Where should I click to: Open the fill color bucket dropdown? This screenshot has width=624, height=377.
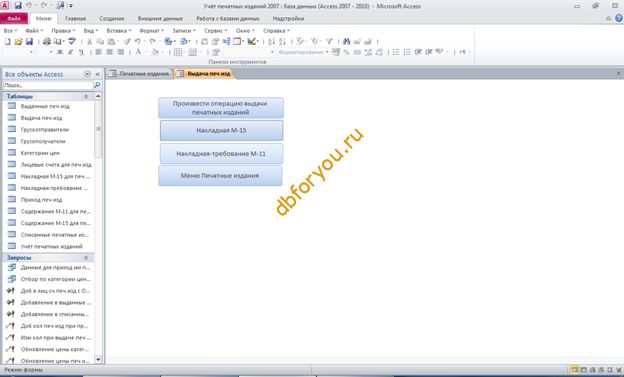click(163, 52)
